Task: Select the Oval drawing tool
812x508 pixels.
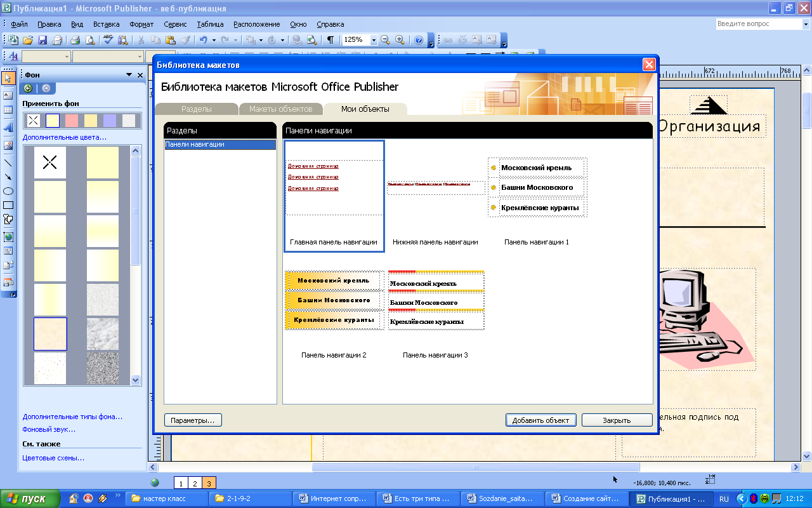Action: tap(8, 190)
